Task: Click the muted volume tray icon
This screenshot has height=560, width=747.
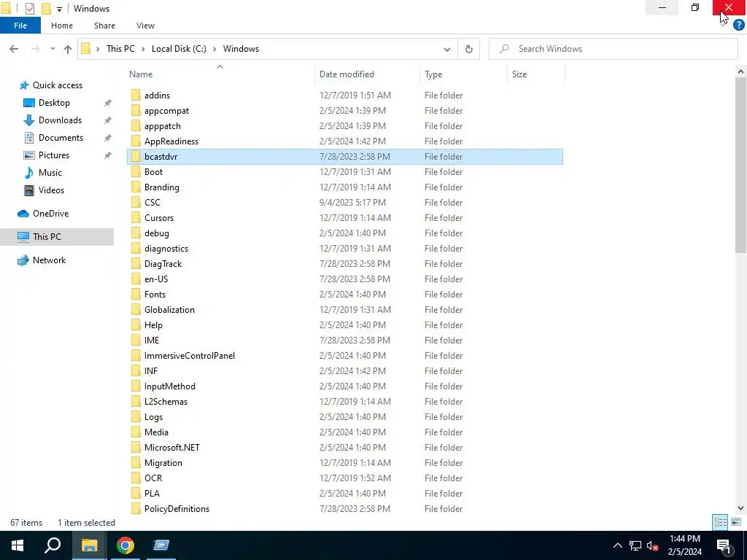Action: pos(653,545)
